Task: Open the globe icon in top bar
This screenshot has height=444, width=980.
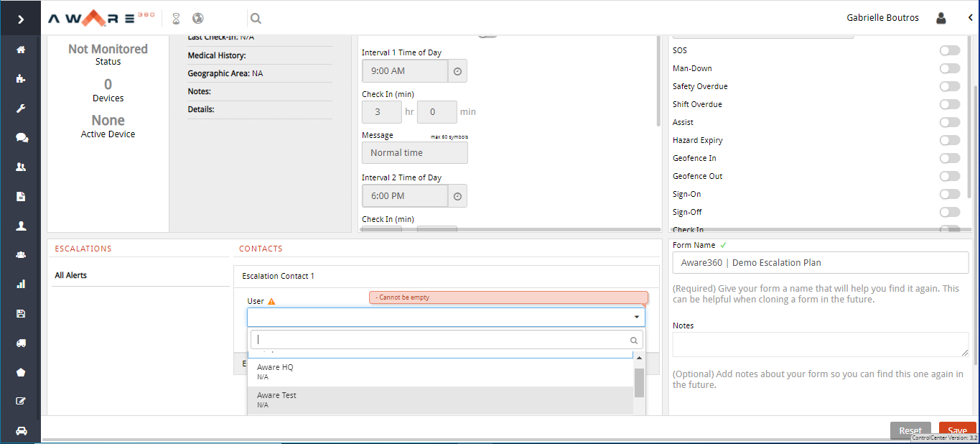Action: (x=197, y=18)
